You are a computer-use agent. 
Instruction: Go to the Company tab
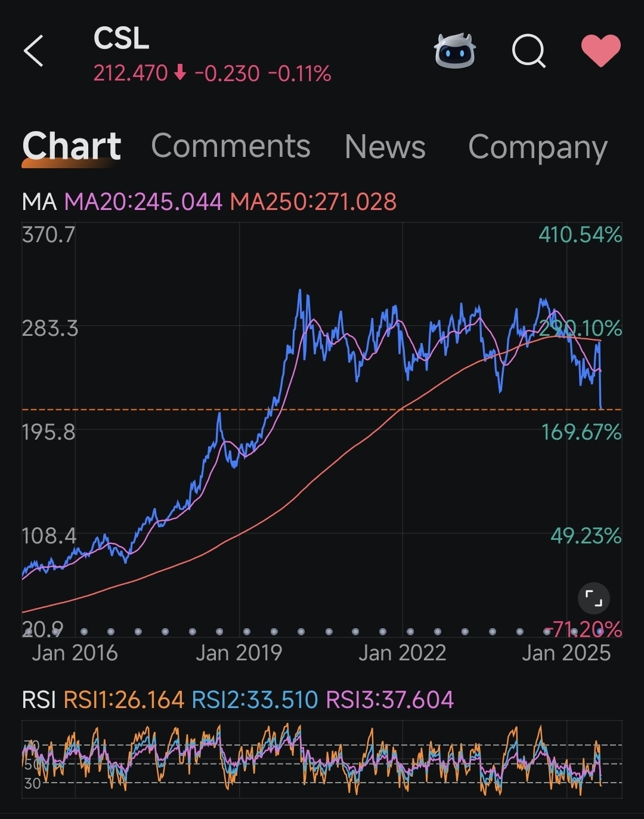pyautogui.click(x=537, y=147)
